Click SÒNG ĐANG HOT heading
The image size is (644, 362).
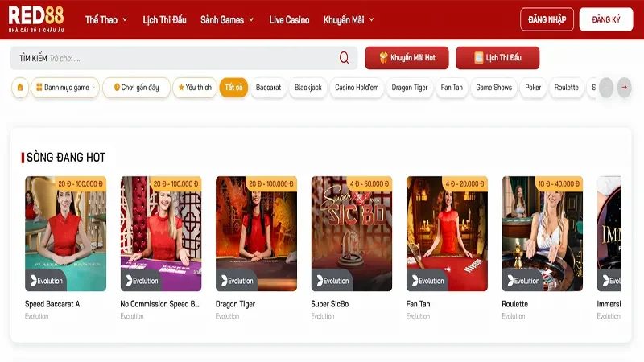coord(66,158)
